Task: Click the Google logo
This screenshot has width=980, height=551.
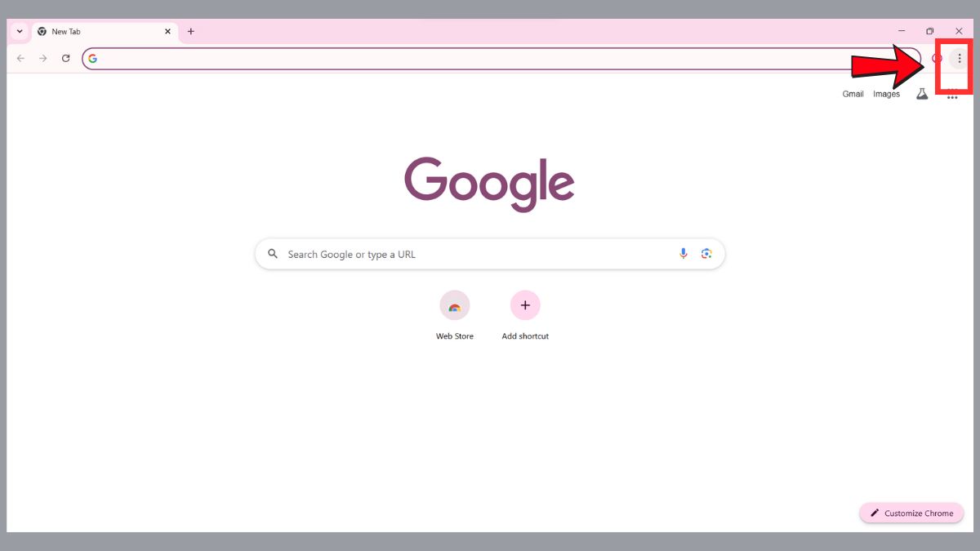Action: coord(489,184)
